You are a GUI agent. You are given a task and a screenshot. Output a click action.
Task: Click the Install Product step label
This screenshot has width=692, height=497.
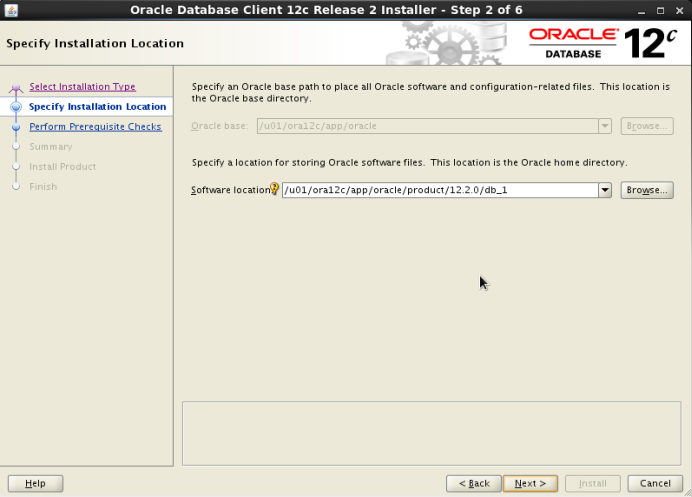pyautogui.click(x=63, y=166)
